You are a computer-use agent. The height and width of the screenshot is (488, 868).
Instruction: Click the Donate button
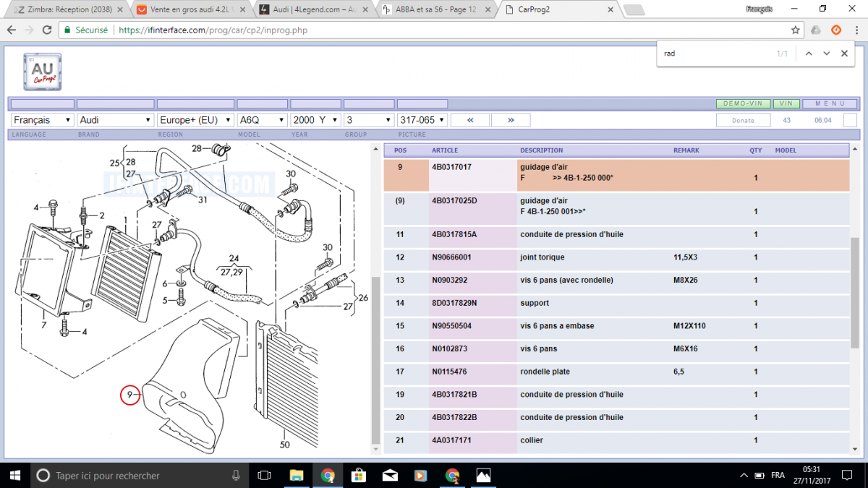click(x=743, y=120)
